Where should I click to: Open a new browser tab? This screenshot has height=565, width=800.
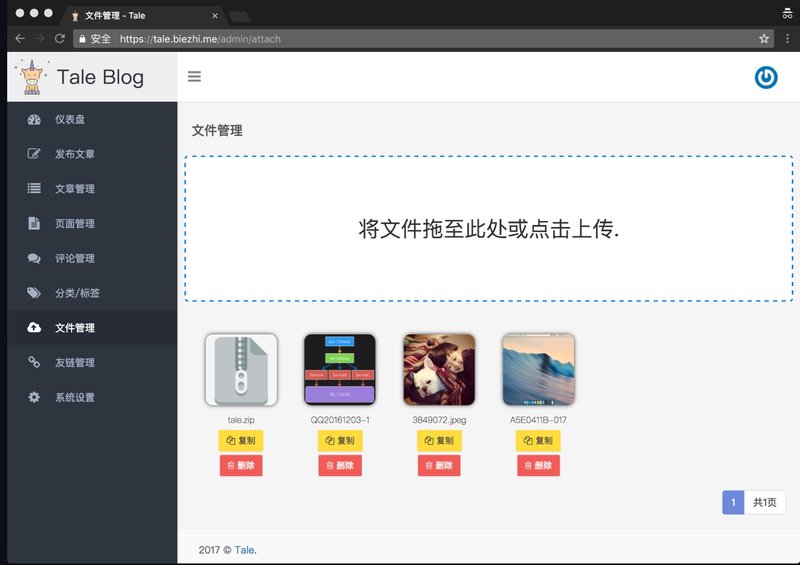[x=239, y=16]
